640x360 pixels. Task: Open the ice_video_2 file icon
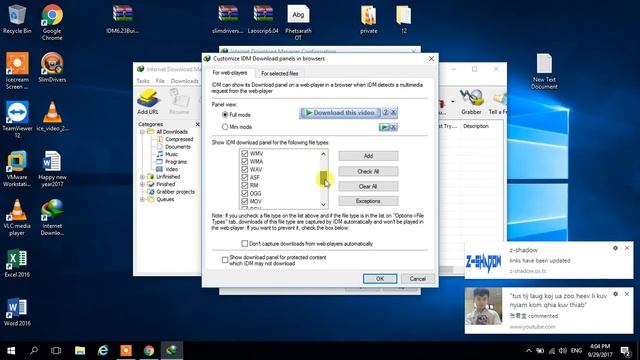(52, 116)
